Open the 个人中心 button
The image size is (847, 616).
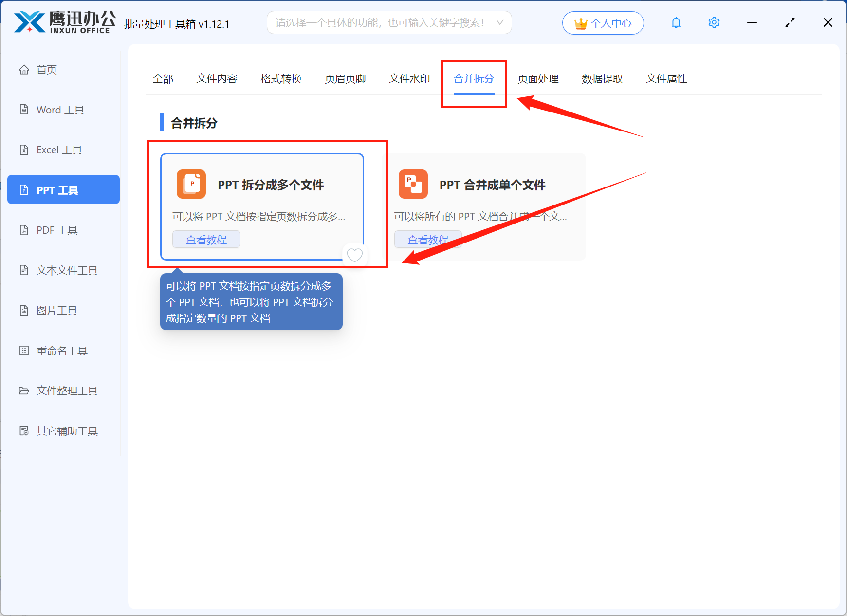[603, 23]
